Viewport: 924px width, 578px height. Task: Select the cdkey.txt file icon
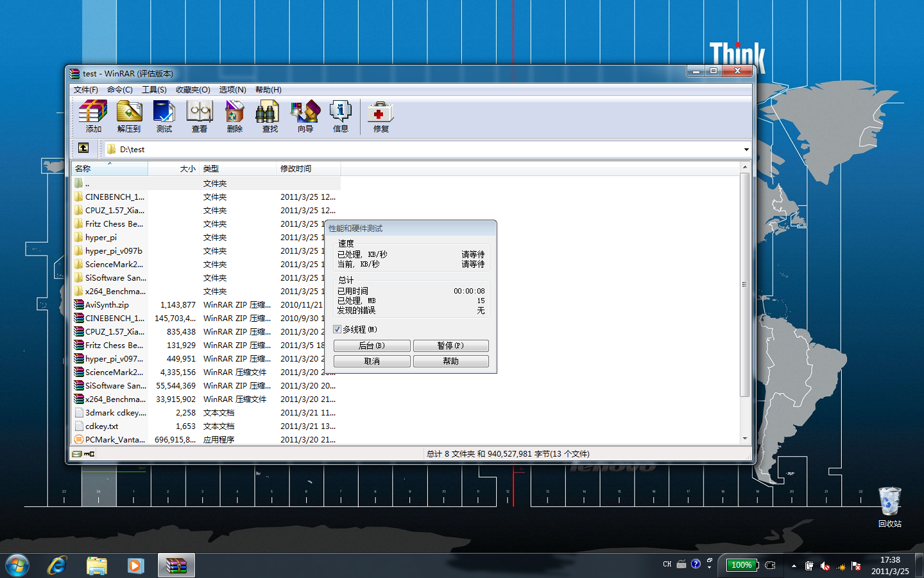(79, 426)
